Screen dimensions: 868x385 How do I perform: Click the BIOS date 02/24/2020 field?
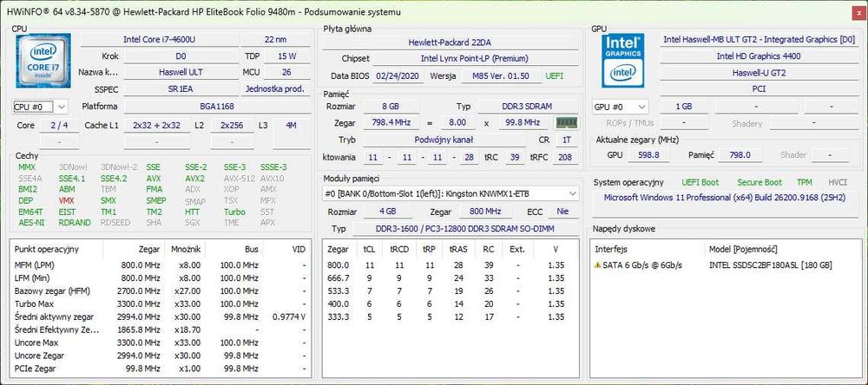[x=398, y=75]
